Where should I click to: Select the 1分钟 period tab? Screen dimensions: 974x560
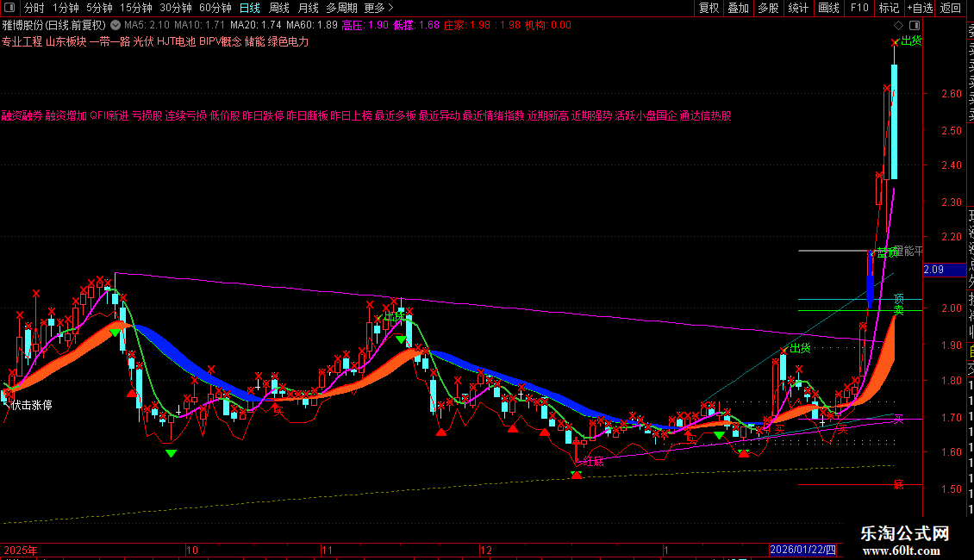tap(66, 8)
